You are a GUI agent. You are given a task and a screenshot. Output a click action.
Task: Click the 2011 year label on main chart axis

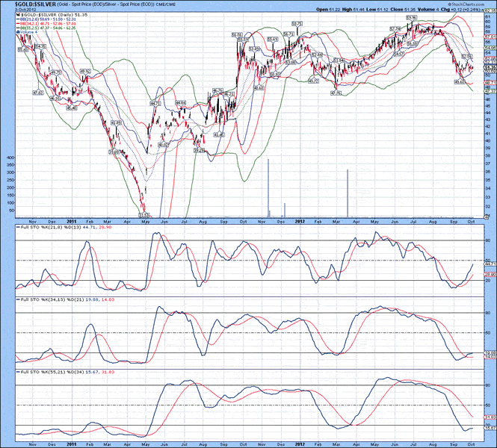pos(71,221)
